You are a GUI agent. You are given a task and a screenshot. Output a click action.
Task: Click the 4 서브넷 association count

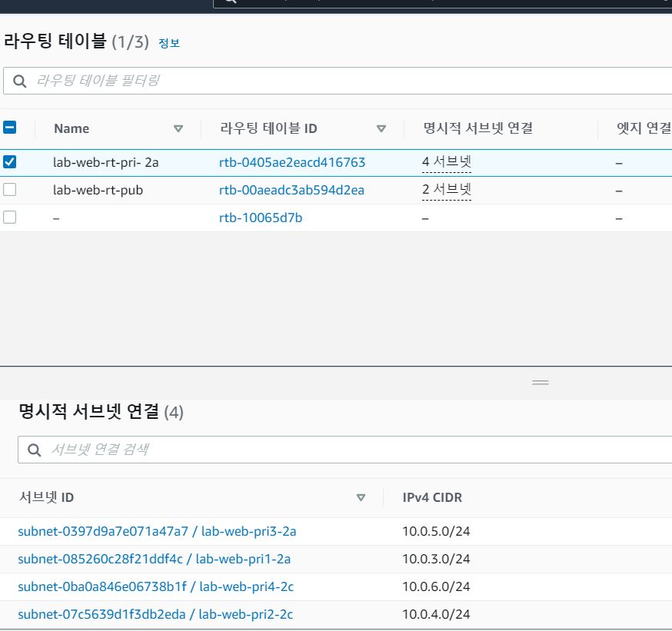[447, 162]
